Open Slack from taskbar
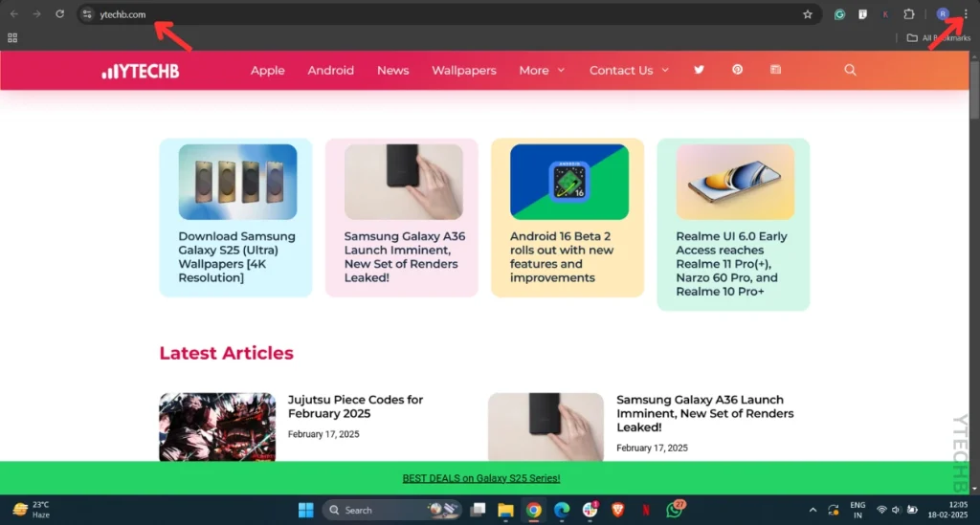980x525 pixels. click(590, 510)
